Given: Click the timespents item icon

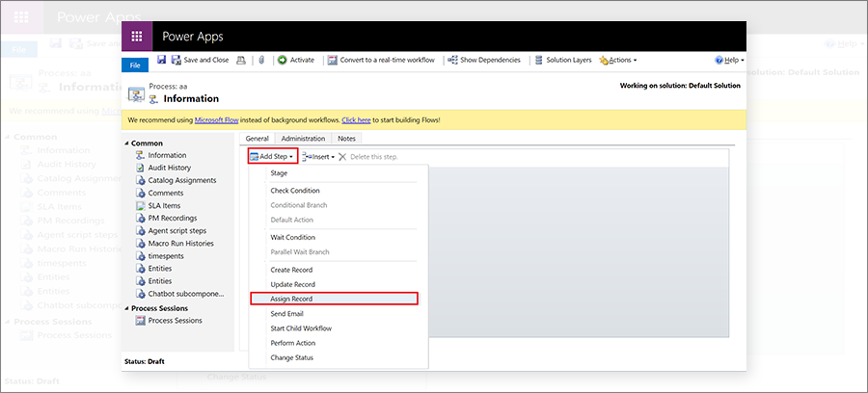Looking at the screenshot, I should click(140, 256).
